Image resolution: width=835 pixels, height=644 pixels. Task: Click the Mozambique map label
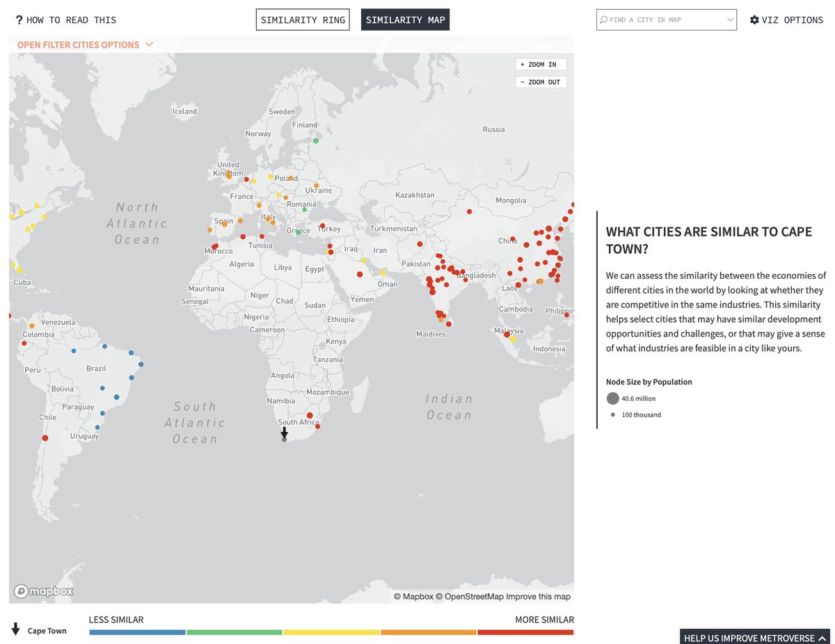327,392
